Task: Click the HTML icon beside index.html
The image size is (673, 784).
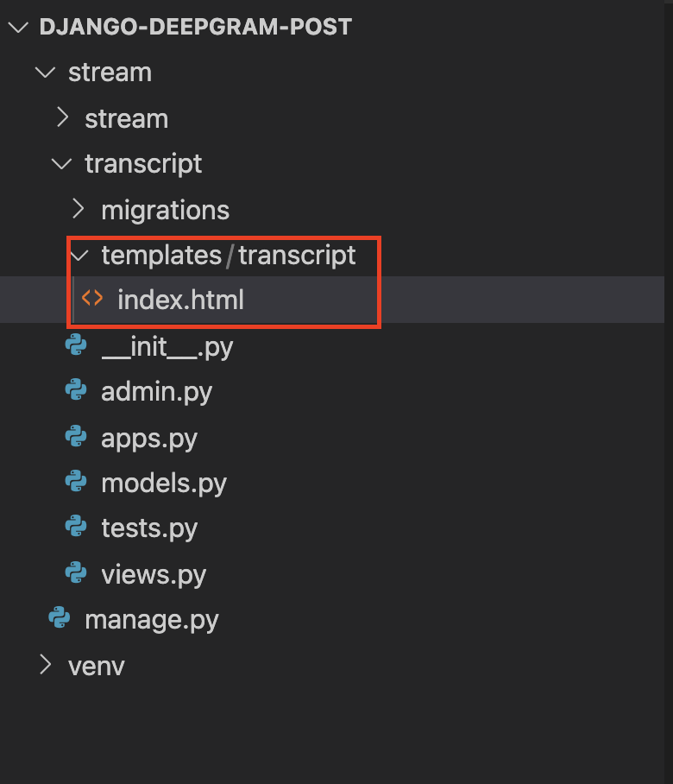Action: 92,298
